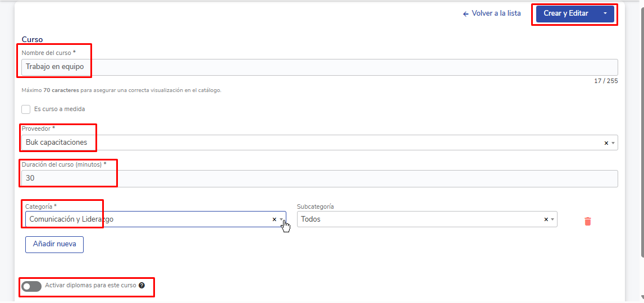The height and width of the screenshot is (303, 644).
Task: Open the split arrow next to Crear y Editar
Action: 605,13
